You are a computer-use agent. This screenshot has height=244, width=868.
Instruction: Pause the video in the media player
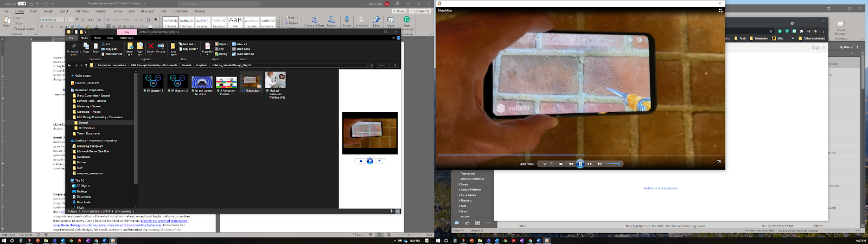(580, 164)
